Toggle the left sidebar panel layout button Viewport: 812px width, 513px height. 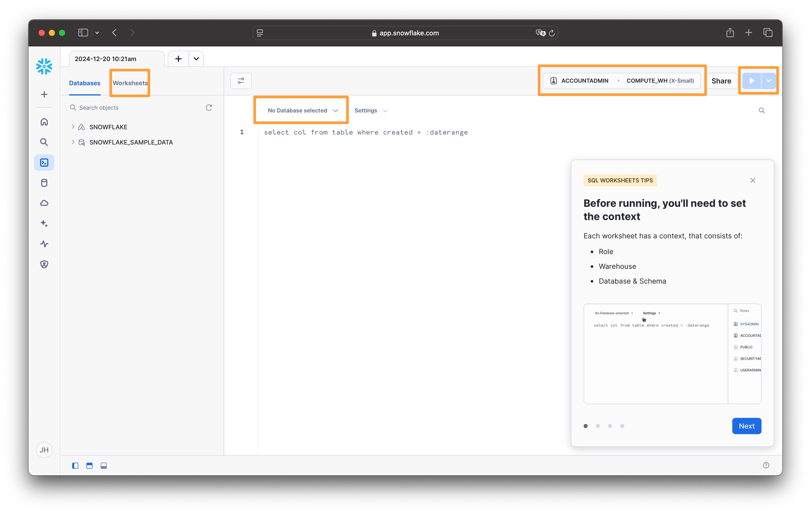coord(75,466)
